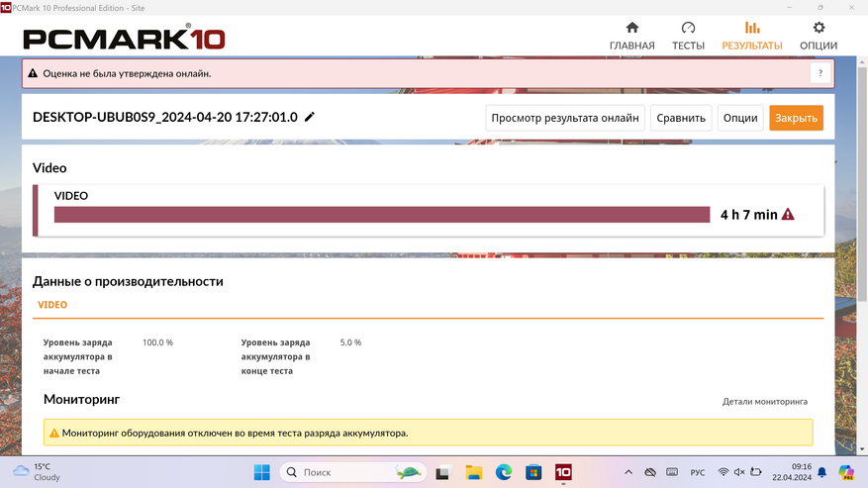Click the Мониторинг heading
The height and width of the screenshot is (488, 868).
pyautogui.click(x=81, y=399)
